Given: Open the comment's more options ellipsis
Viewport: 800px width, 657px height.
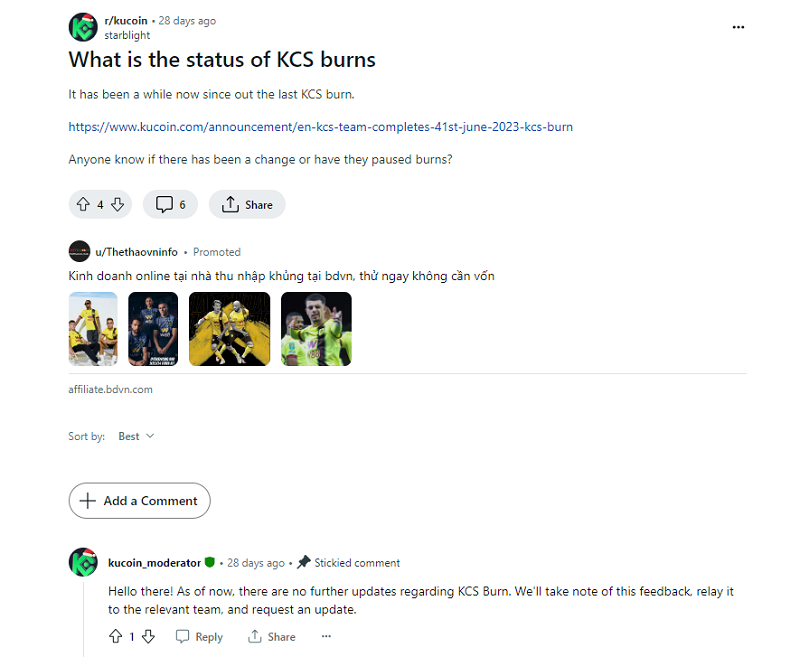Looking at the screenshot, I should pyautogui.click(x=325, y=637).
